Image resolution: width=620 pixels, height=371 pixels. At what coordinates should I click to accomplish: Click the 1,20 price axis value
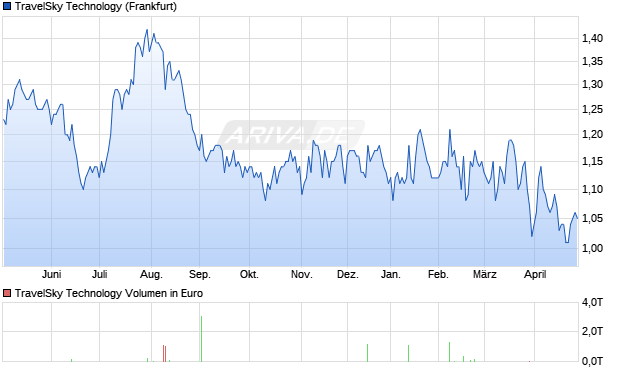[x=592, y=134]
